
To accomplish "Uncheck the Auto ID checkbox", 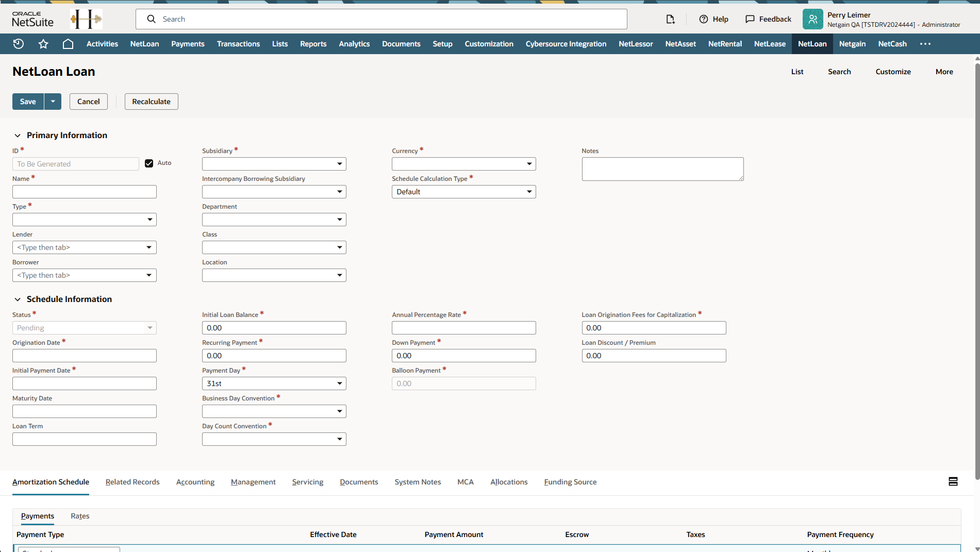I will click(149, 163).
